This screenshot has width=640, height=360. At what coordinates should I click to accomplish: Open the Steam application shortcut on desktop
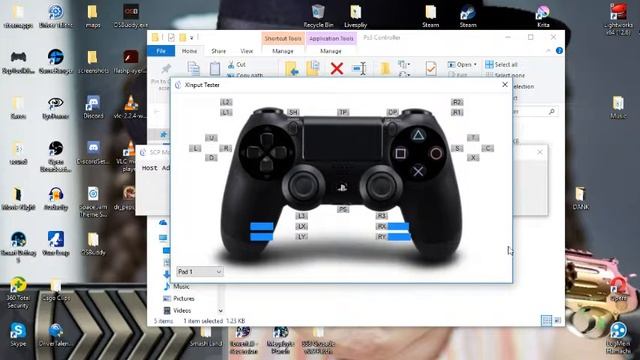coord(468,16)
